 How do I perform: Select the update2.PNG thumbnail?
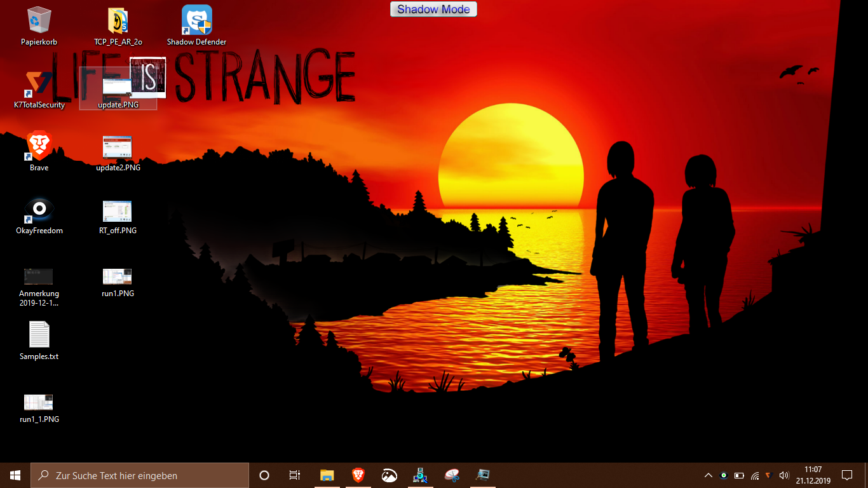[118, 147]
